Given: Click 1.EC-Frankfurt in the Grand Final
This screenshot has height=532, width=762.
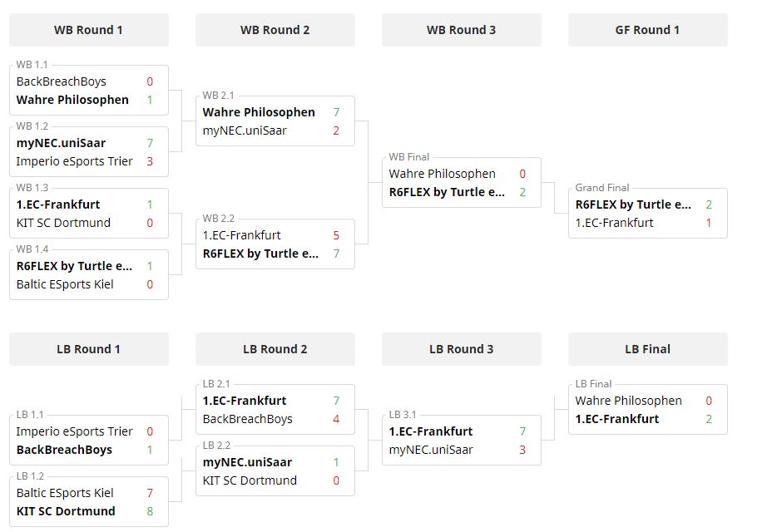Looking at the screenshot, I should [614, 223].
